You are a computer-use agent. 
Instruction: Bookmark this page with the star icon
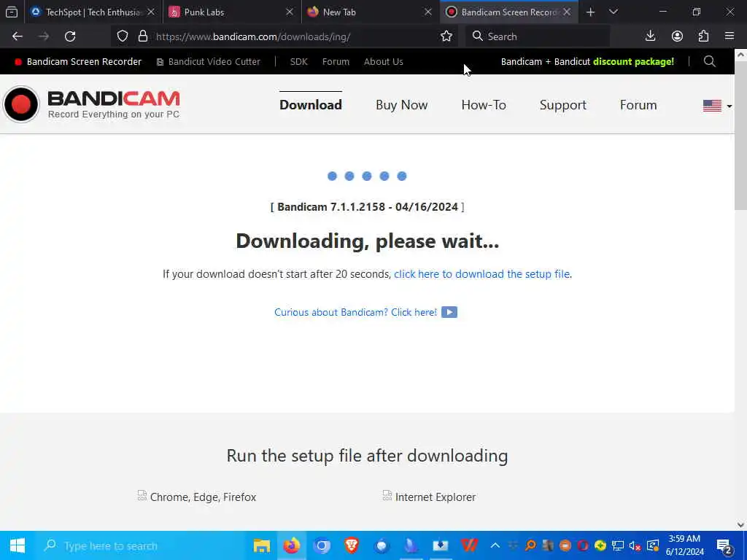pyautogui.click(x=446, y=36)
